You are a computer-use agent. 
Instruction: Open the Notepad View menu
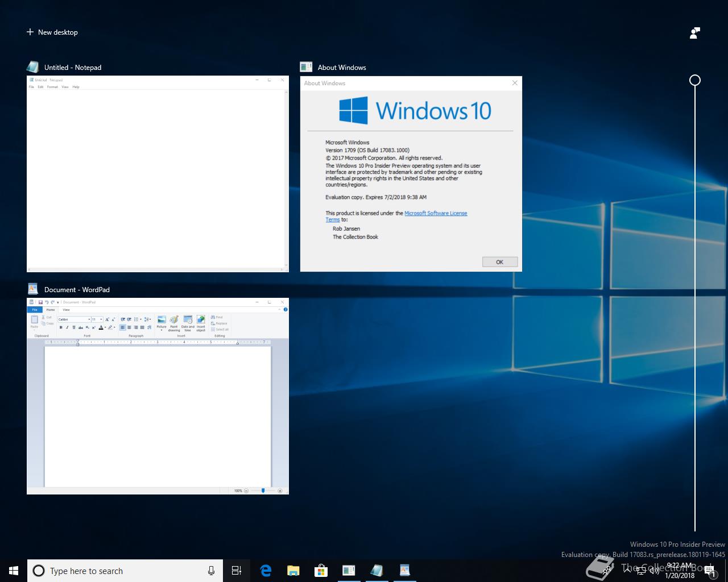(65, 87)
